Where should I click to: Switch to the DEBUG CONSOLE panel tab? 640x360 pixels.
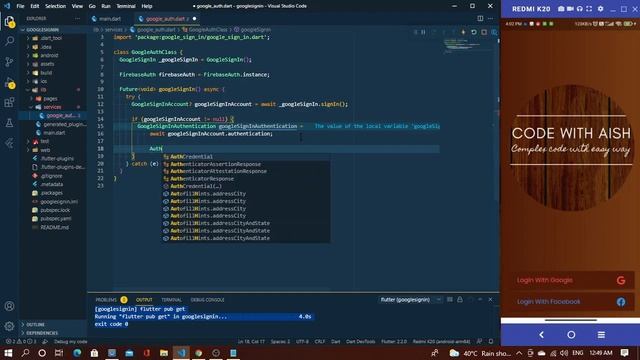click(x=207, y=300)
